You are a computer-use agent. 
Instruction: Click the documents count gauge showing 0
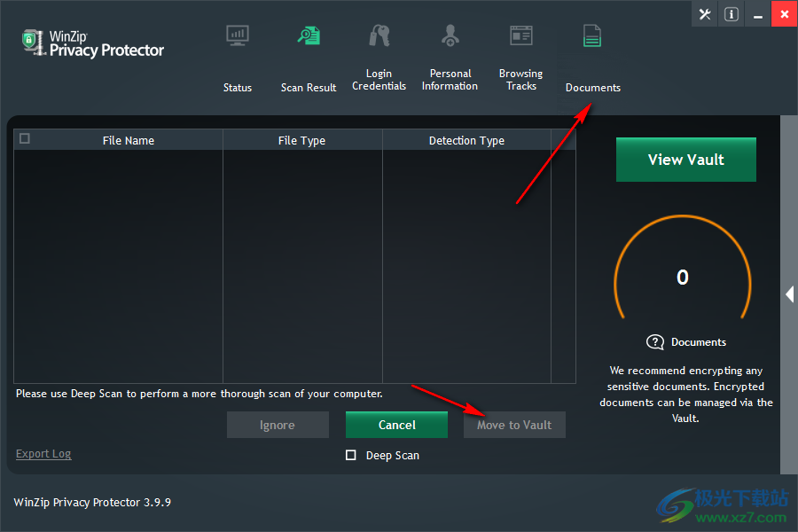pos(683,269)
